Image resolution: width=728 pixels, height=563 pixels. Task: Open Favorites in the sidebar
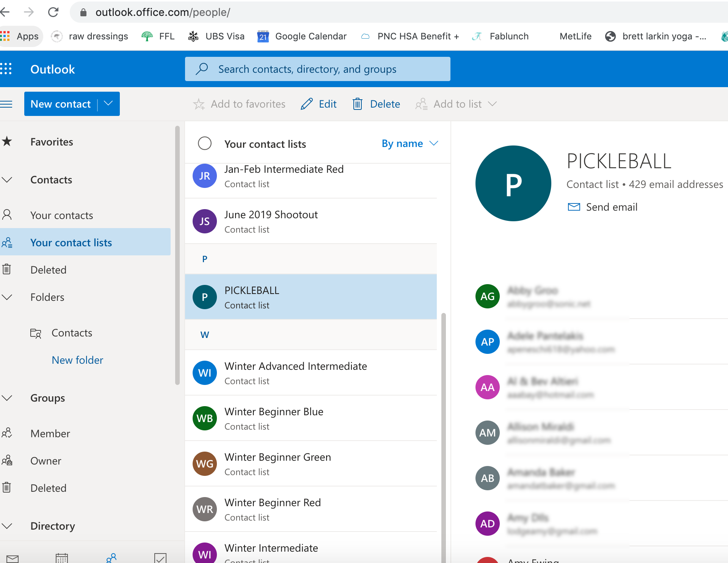coord(52,142)
